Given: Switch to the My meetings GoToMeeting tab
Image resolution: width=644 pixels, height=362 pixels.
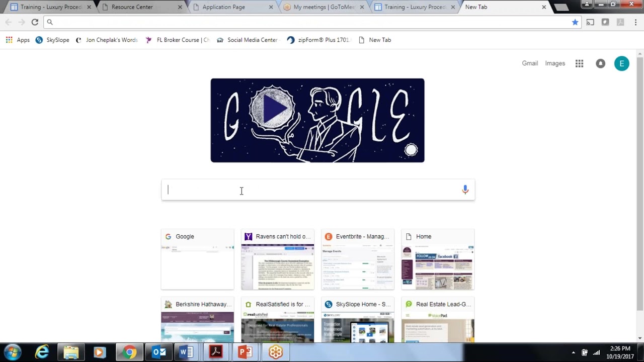Looking at the screenshot, I should 324,7.
